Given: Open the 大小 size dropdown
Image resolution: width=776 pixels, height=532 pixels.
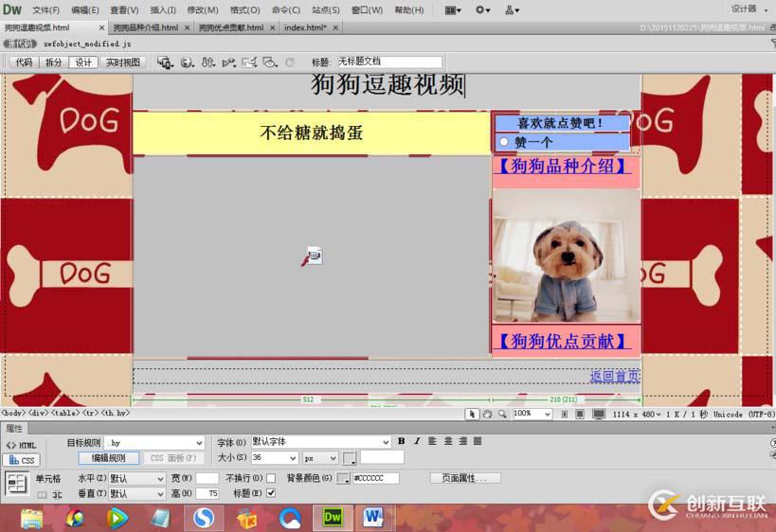Looking at the screenshot, I should click(x=275, y=458).
